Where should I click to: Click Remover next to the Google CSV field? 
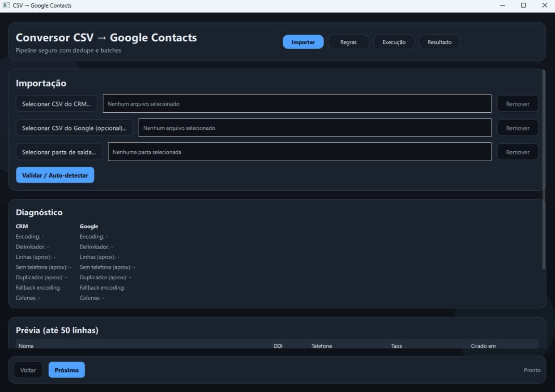(517, 128)
